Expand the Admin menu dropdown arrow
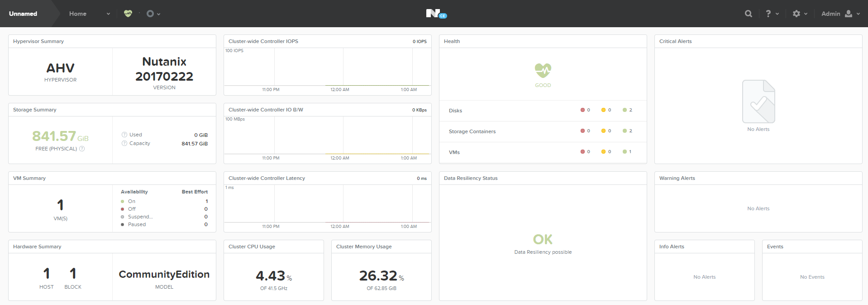 [x=858, y=14]
